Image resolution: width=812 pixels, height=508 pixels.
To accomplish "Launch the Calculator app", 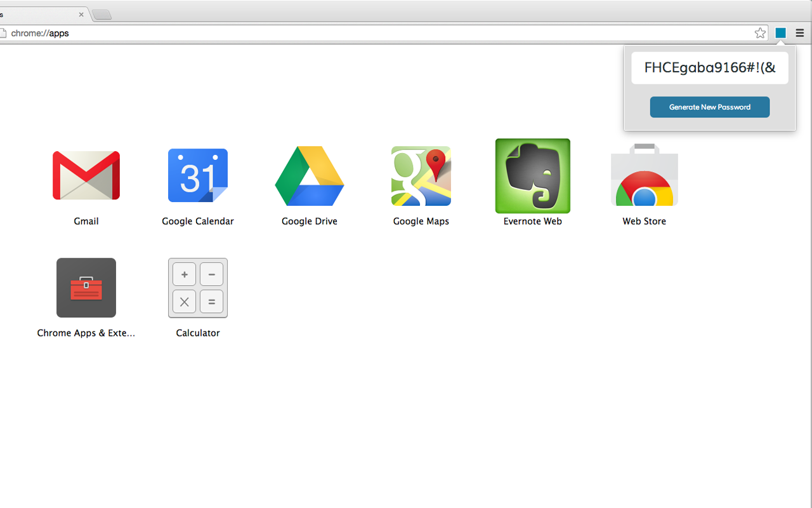I will (198, 288).
